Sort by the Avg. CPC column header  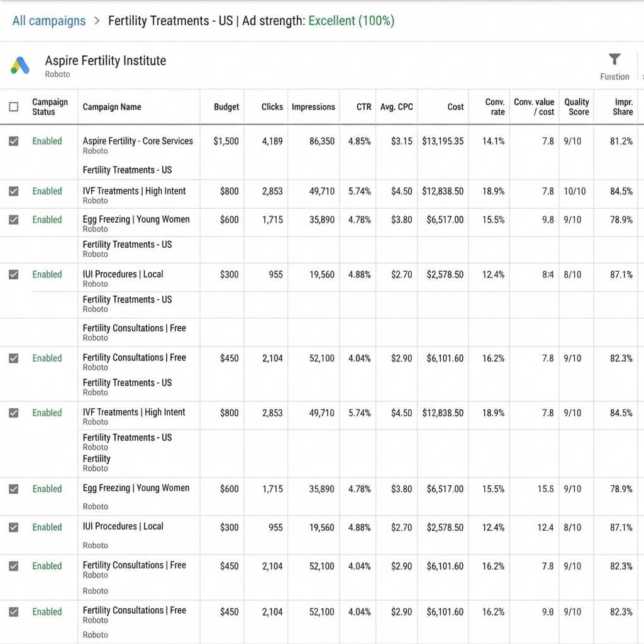pos(396,107)
